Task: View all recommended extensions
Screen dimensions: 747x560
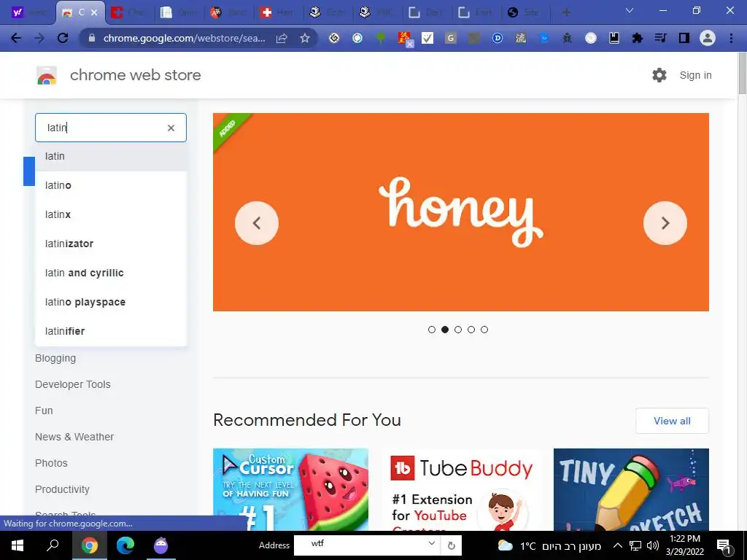Action: (672, 421)
